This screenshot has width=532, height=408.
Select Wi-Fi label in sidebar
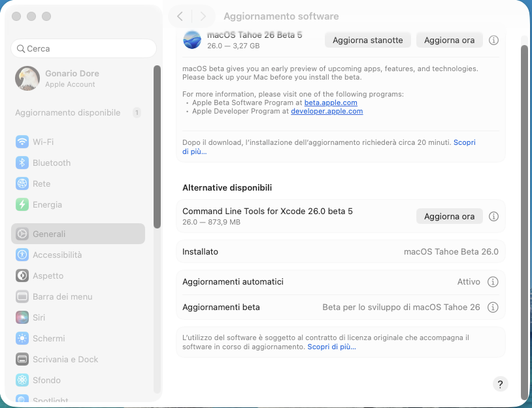point(43,142)
